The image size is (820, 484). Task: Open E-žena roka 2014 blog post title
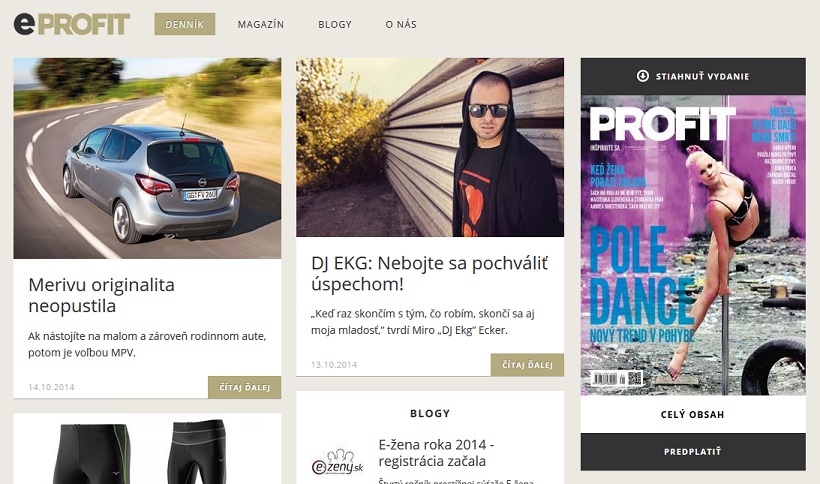coord(437,453)
